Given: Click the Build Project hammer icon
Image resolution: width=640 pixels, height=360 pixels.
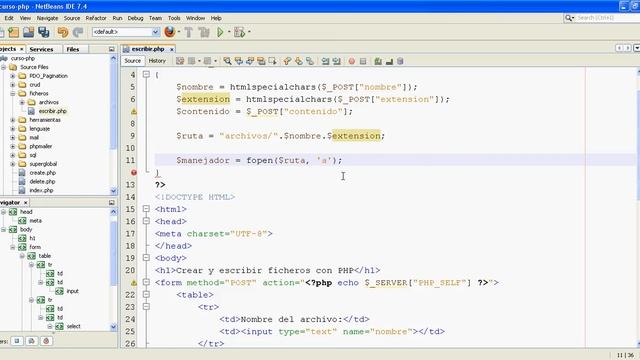Looking at the screenshot, I should tap(189, 32).
